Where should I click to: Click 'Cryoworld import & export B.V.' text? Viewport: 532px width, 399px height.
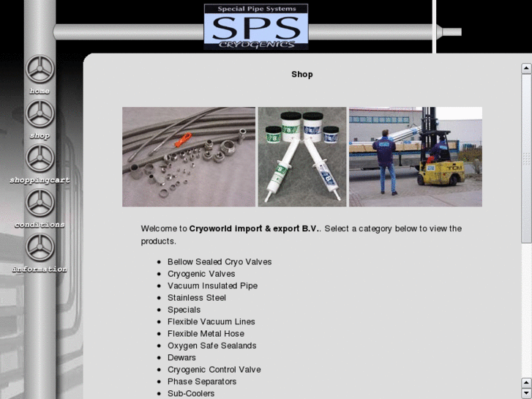point(254,228)
